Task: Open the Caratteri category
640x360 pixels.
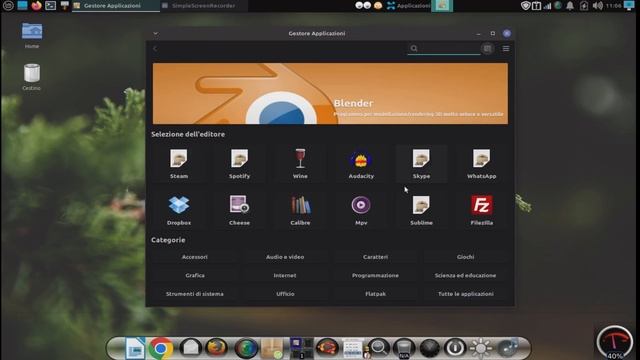Action: [x=376, y=257]
